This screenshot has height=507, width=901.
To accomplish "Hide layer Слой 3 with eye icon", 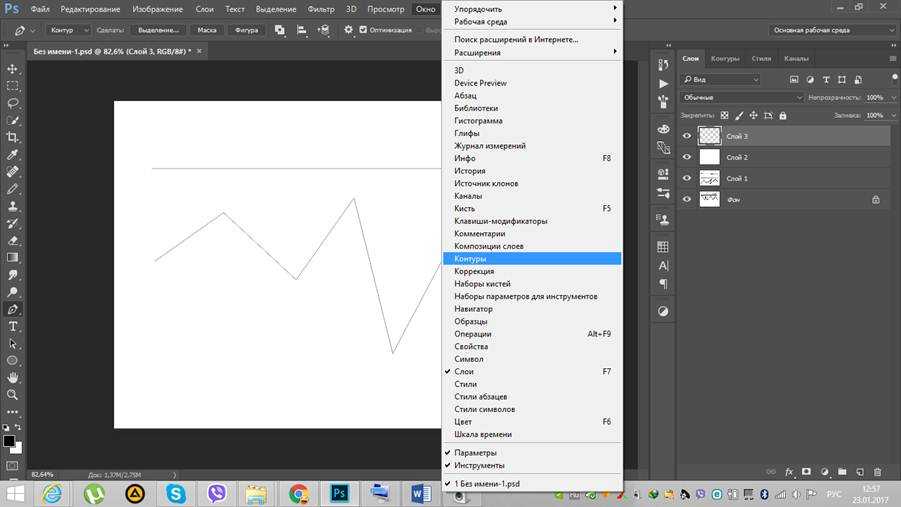I will click(x=687, y=136).
